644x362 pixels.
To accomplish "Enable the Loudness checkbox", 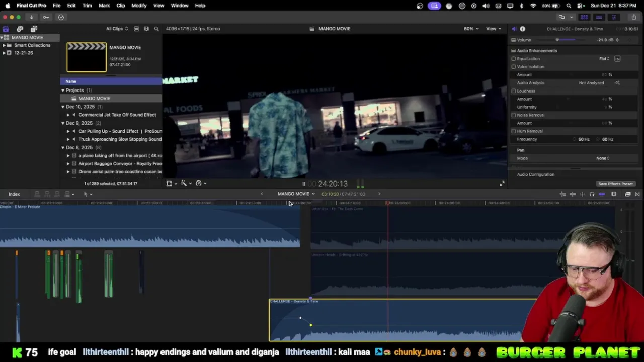I will pos(514,91).
